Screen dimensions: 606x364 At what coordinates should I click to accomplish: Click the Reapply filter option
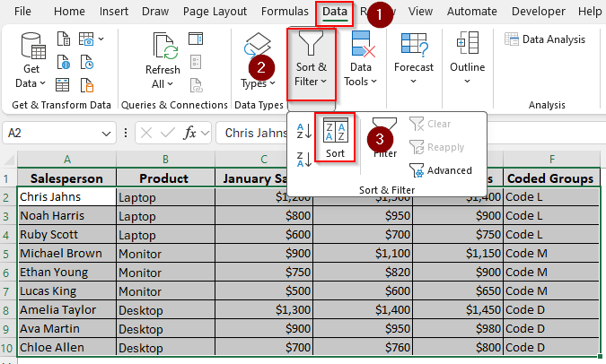coord(436,147)
